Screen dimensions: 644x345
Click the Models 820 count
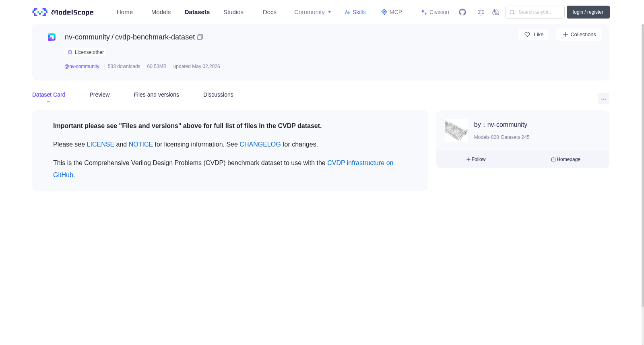click(486, 137)
